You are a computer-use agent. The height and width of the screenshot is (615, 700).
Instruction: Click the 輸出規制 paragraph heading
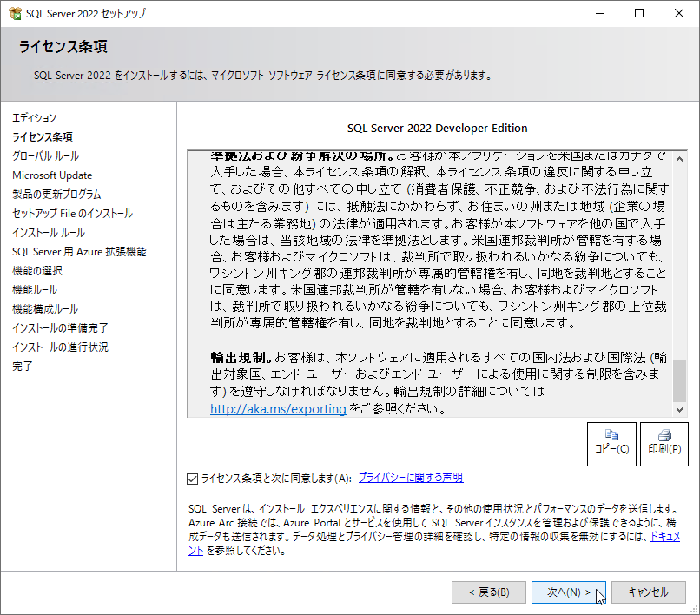coord(241,358)
